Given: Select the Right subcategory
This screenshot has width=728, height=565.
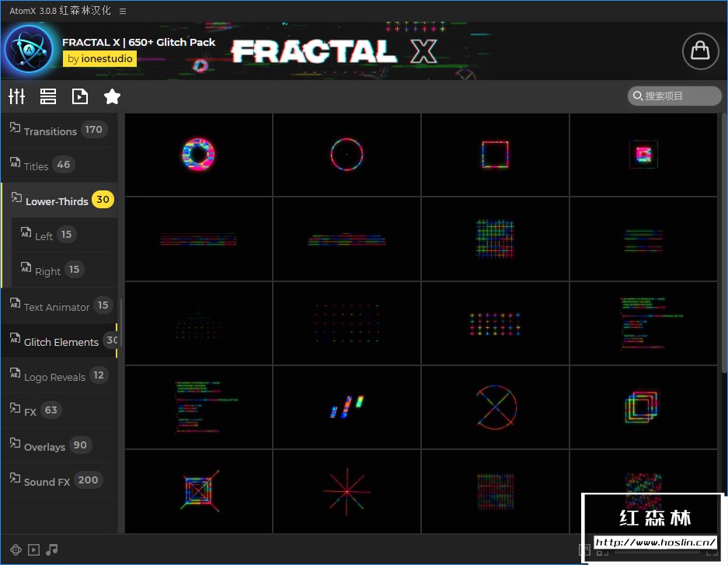Looking at the screenshot, I should coord(64,270).
